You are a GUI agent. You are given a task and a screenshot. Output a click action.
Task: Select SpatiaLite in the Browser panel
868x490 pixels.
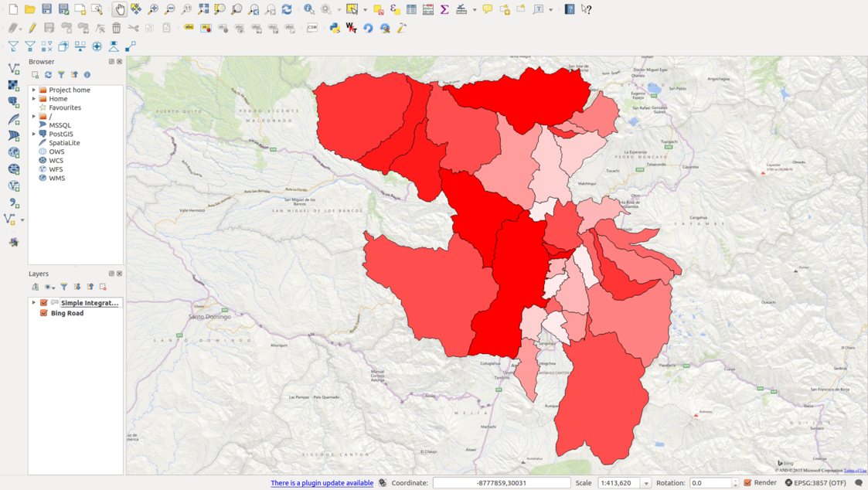pyautogui.click(x=64, y=143)
